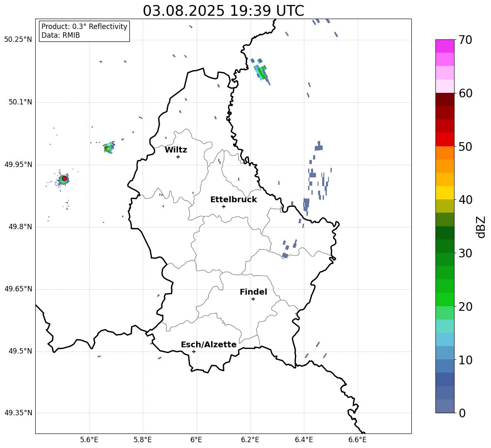Click the 49.95°N latitude label
The width and height of the screenshot is (491, 448).
pyautogui.click(x=18, y=165)
